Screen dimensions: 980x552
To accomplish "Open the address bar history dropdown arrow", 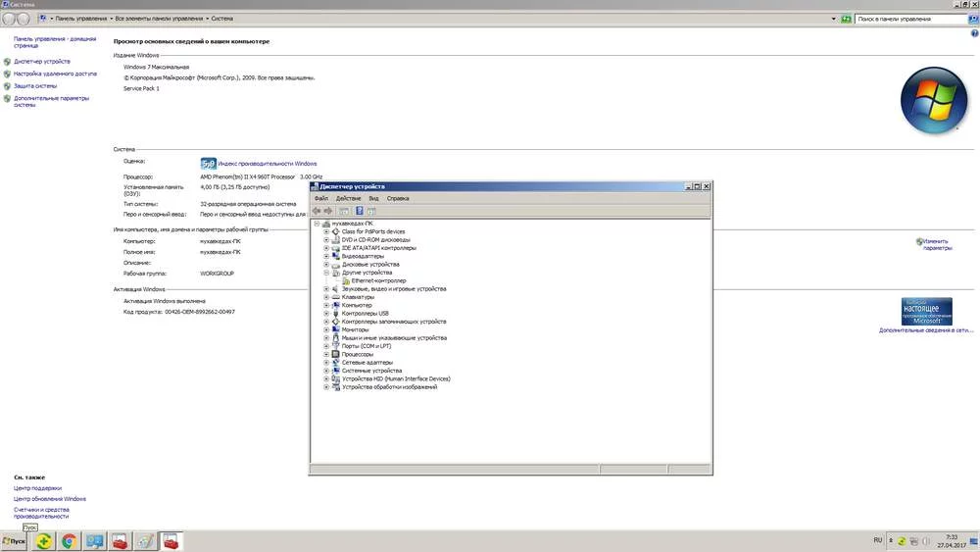I will (833, 19).
